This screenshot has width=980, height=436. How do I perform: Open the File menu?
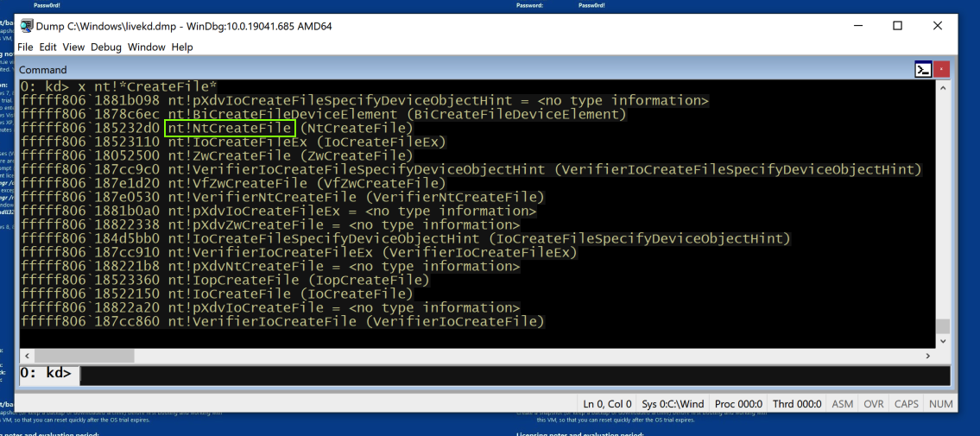click(26, 47)
